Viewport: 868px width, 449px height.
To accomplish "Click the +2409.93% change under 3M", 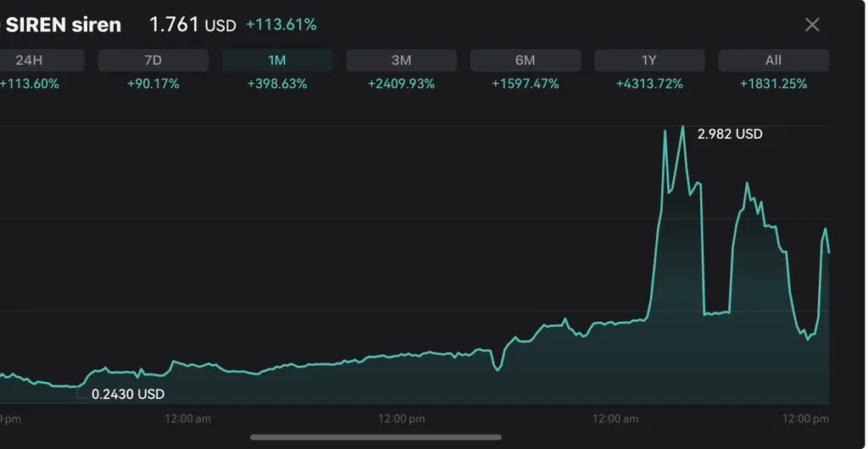I will 401,84.
